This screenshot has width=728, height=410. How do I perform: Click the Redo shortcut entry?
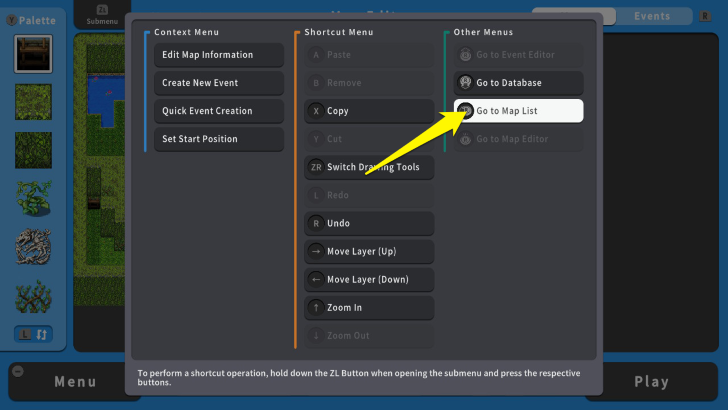369,195
